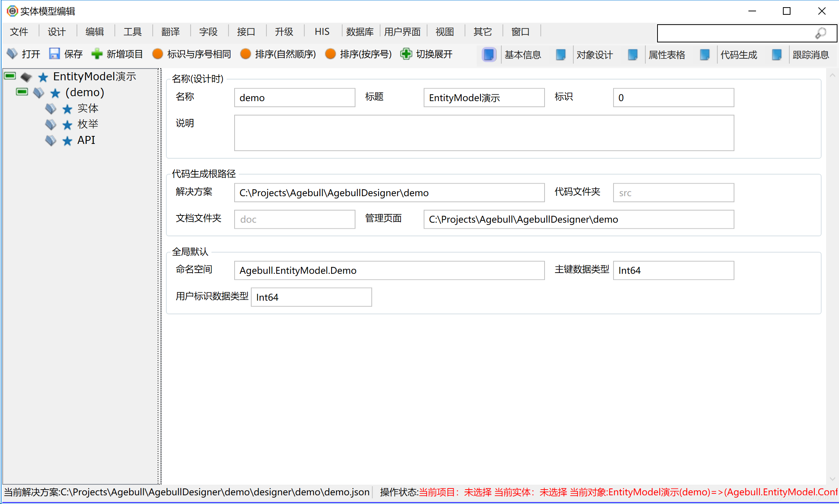Click the tag icon next to 实体

[x=50, y=109]
